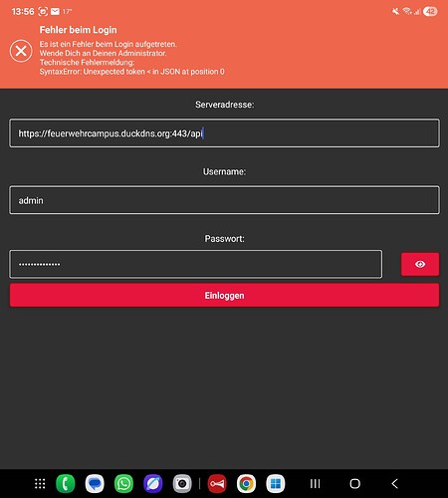
Task: Focus the Serveradresse input field
Action: (224, 133)
